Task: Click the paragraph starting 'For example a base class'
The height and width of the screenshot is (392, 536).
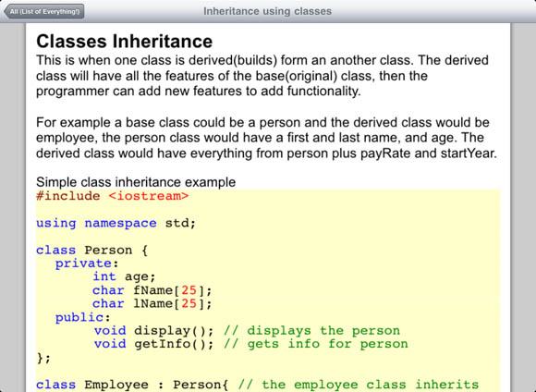Action: click(x=267, y=138)
